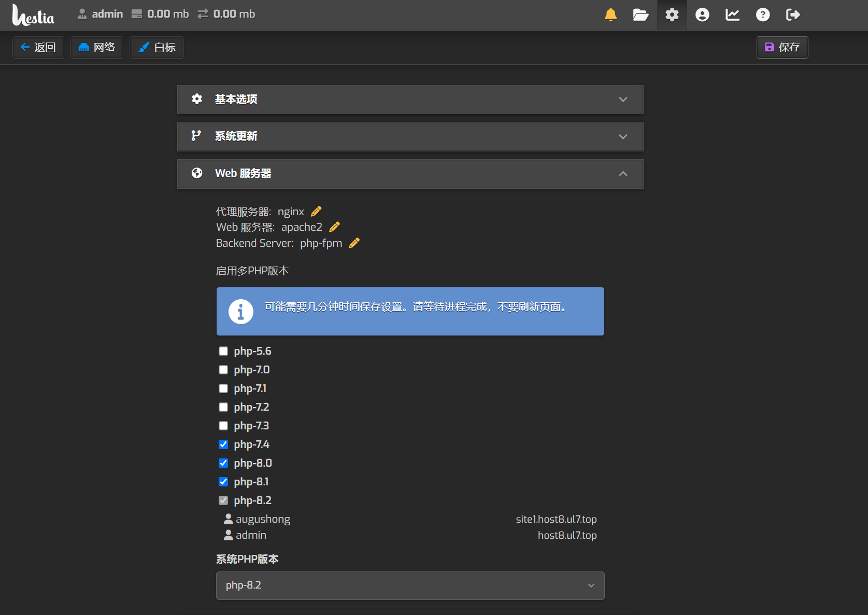Open the notifications bell icon
This screenshot has width=868, height=615.
point(610,15)
